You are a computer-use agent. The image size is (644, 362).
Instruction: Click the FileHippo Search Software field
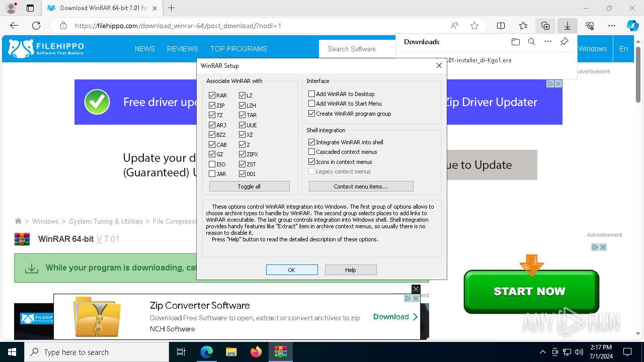pyautogui.click(x=357, y=49)
